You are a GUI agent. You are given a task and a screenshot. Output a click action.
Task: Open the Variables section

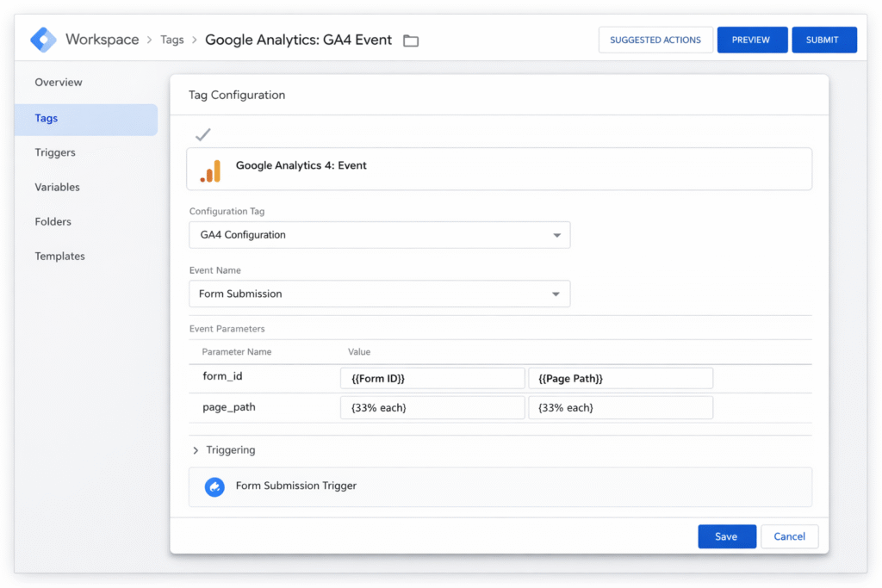tap(57, 187)
